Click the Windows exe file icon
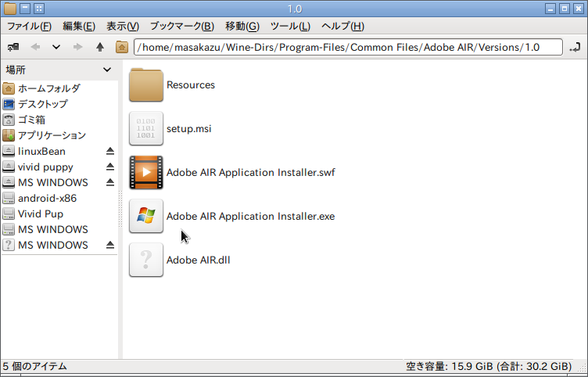 146,216
